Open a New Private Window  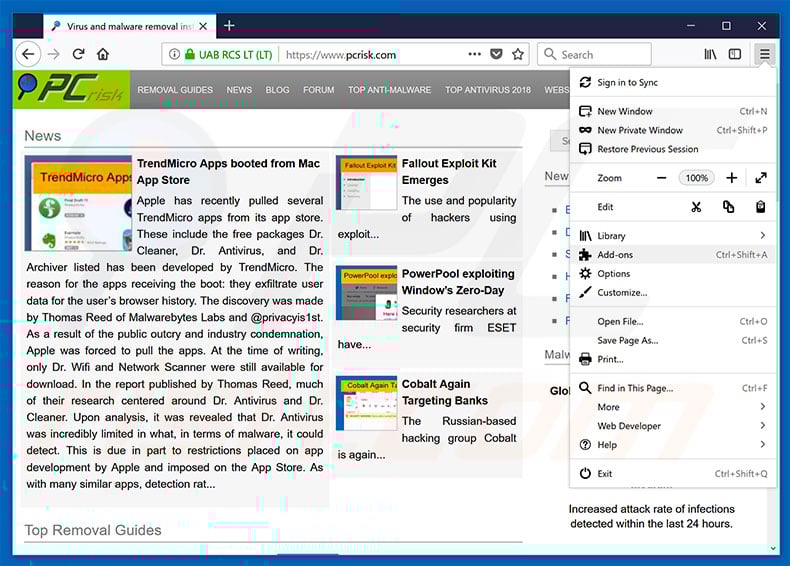coord(673,130)
